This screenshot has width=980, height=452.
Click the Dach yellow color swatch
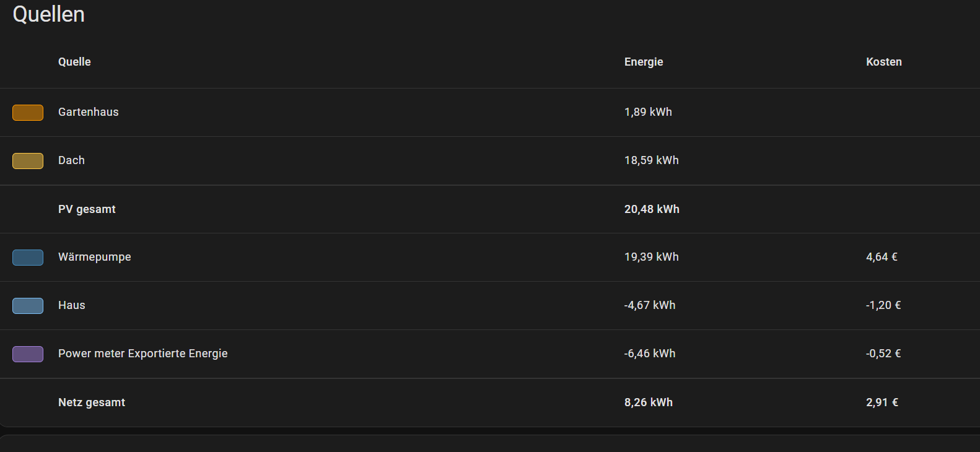tap(28, 161)
